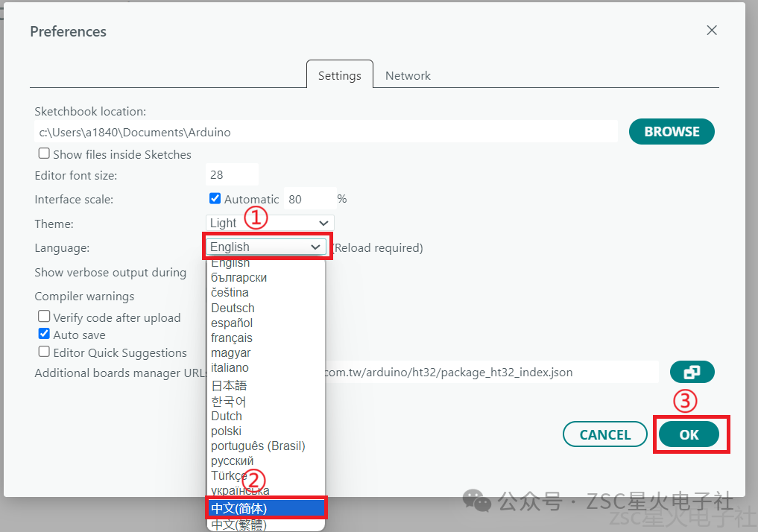Enable Editor Quick Suggestions checkbox
Screen dimensions: 758x532
(44, 352)
